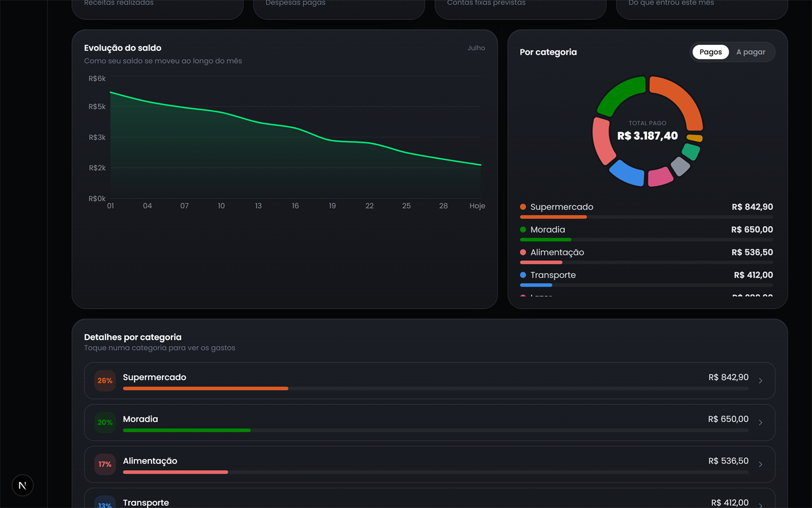Click the Hoje label on chart axis
Image resolution: width=812 pixels, height=508 pixels.
click(477, 206)
